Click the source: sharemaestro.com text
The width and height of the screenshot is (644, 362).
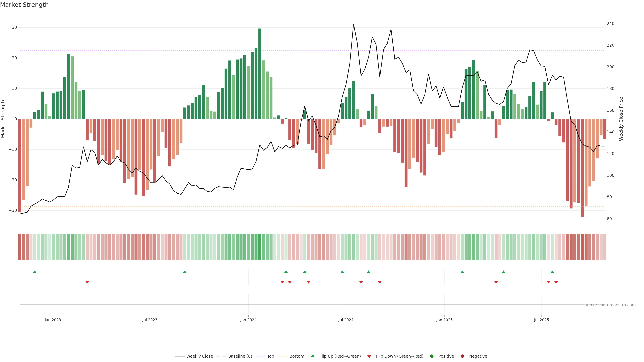(x=609, y=305)
